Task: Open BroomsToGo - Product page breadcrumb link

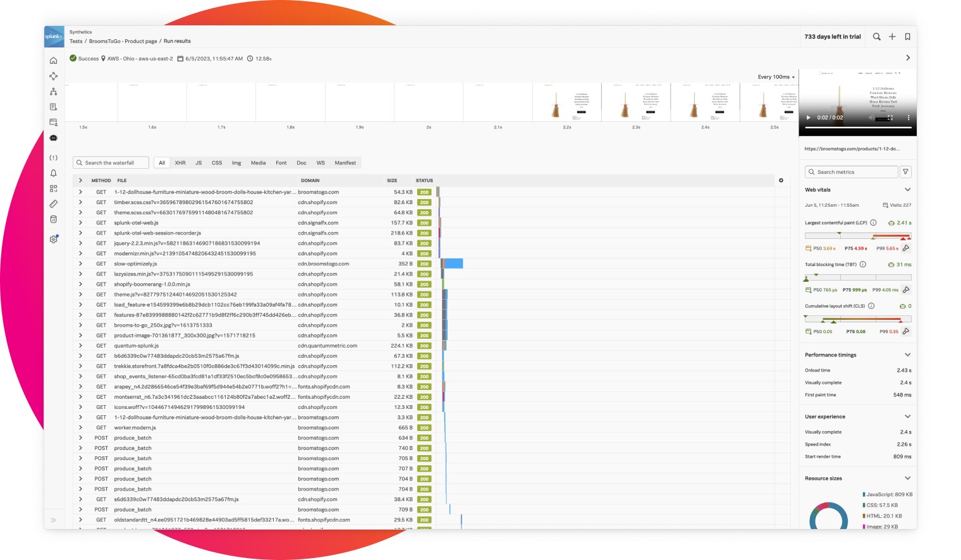Action: 123,41
